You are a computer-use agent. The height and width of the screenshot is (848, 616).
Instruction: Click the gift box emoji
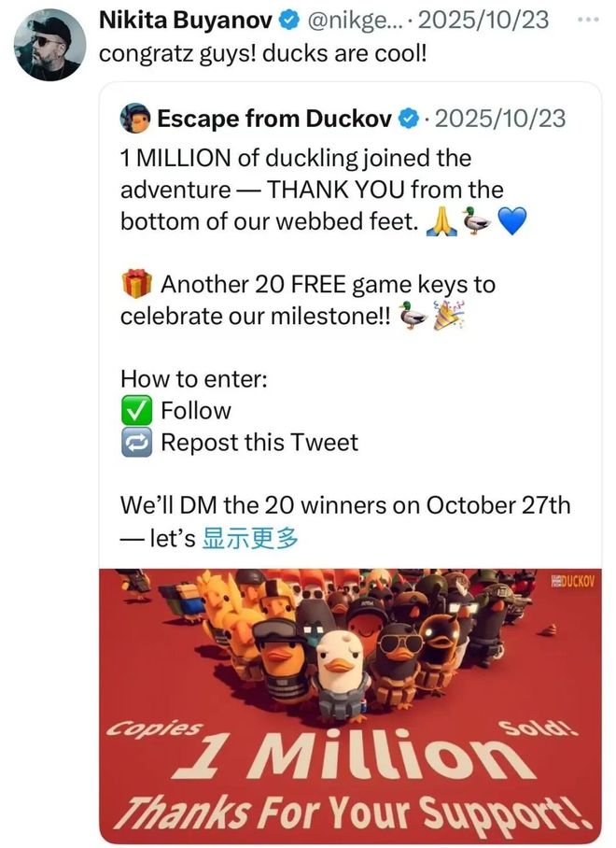136,284
